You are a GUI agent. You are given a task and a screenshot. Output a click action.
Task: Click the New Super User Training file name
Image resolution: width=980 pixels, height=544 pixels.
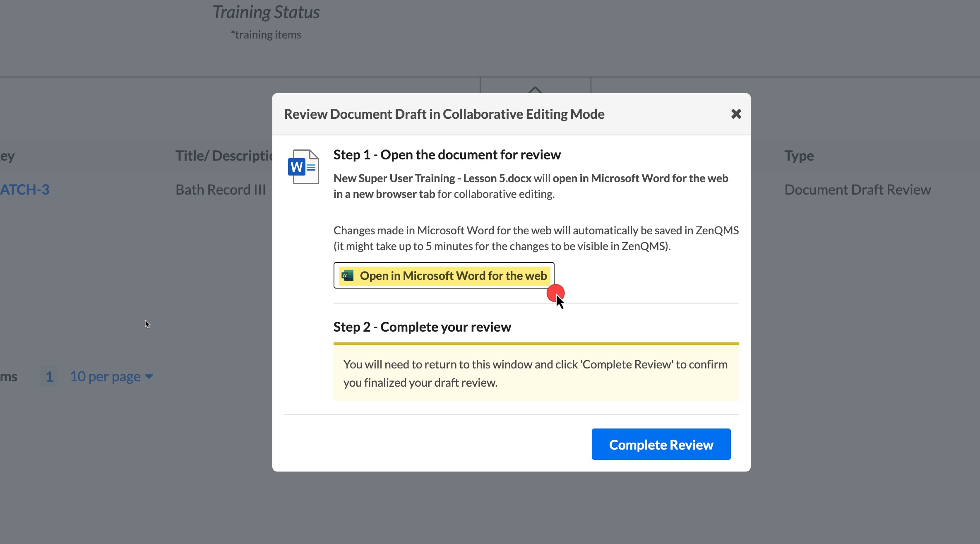432,178
